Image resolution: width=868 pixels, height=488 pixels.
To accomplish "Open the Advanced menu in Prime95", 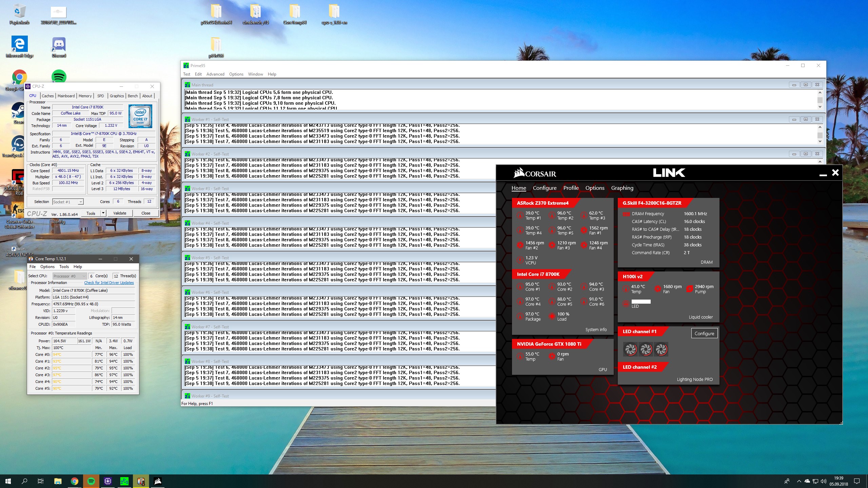I will [215, 74].
